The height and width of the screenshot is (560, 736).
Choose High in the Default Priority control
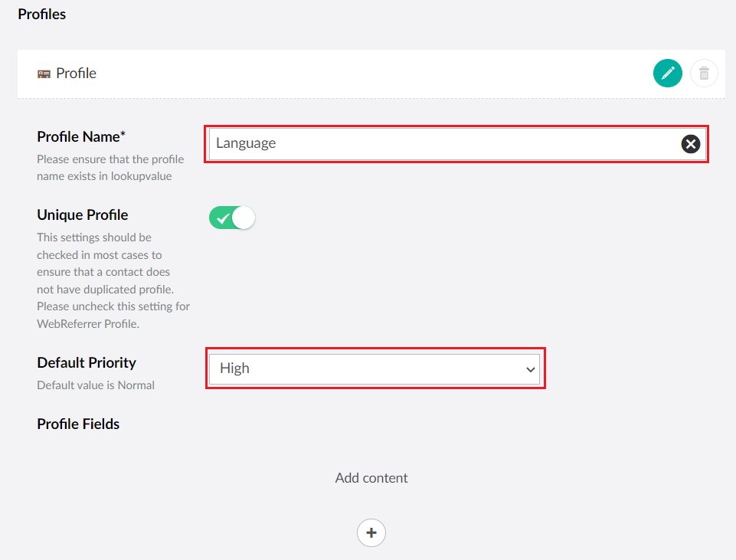[375, 368]
